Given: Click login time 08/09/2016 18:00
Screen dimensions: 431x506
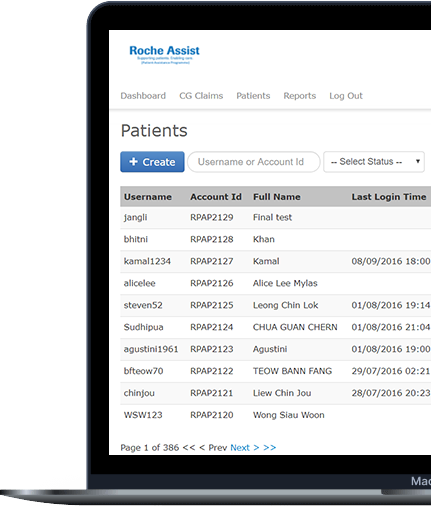Looking at the screenshot, I should coord(391,261).
